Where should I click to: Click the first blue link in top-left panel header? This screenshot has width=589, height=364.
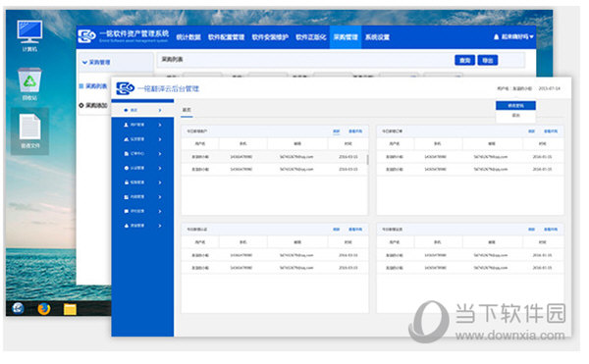click(x=336, y=131)
